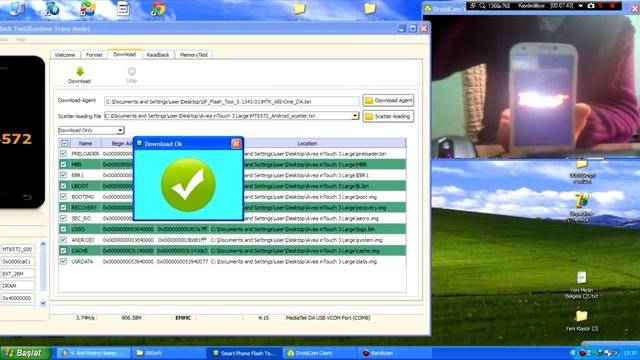Close the Download Ok dialog
The height and width of the screenshot is (360, 640).
point(236,144)
